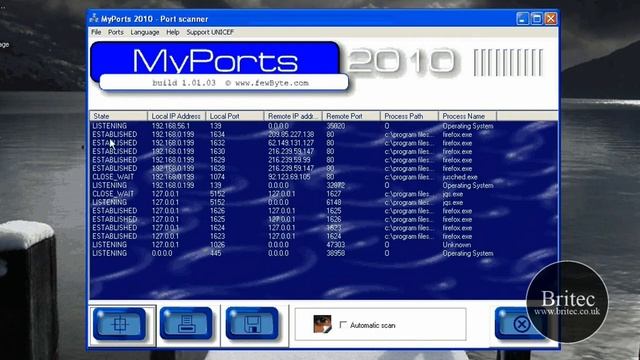Exit with the blue X button

[x=521, y=324]
